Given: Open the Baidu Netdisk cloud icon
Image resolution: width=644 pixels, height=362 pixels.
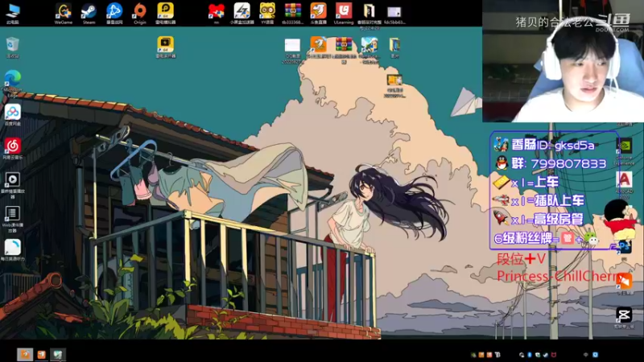Looking at the screenshot, I should pyautogui.click(x=13, y=114).
